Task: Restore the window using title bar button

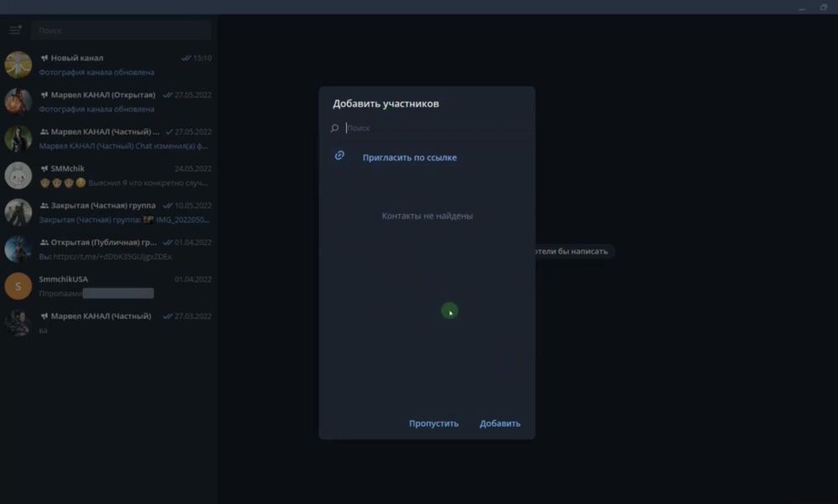Action: [823, 7]
